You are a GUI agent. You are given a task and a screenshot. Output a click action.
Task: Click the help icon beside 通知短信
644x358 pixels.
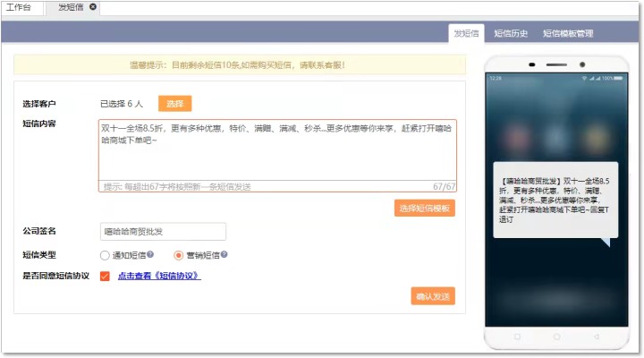point(149,255)
